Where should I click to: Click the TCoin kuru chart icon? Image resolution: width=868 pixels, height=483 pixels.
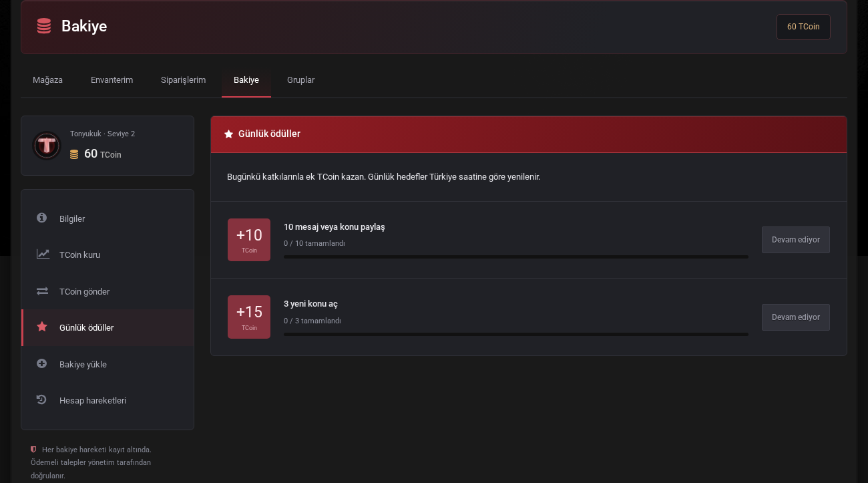click(43, 254)
